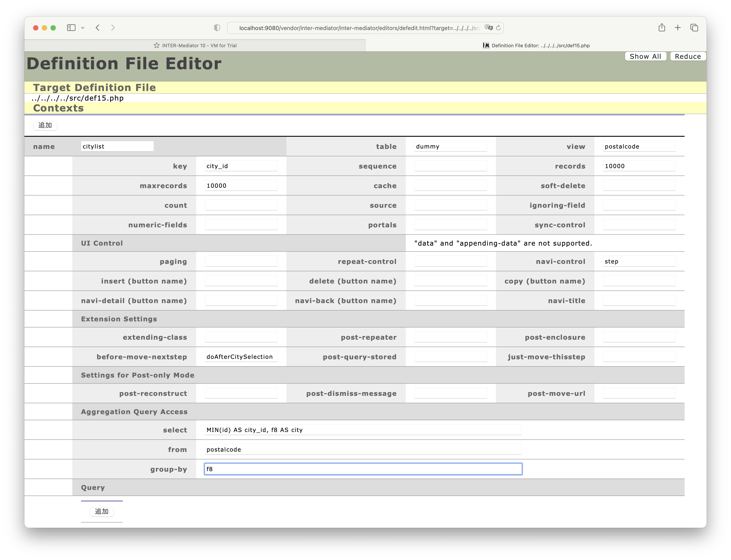Viewport: 731px width, 560px height.
Task: Open a new tab with plus icon
Action: coord(678,28)
